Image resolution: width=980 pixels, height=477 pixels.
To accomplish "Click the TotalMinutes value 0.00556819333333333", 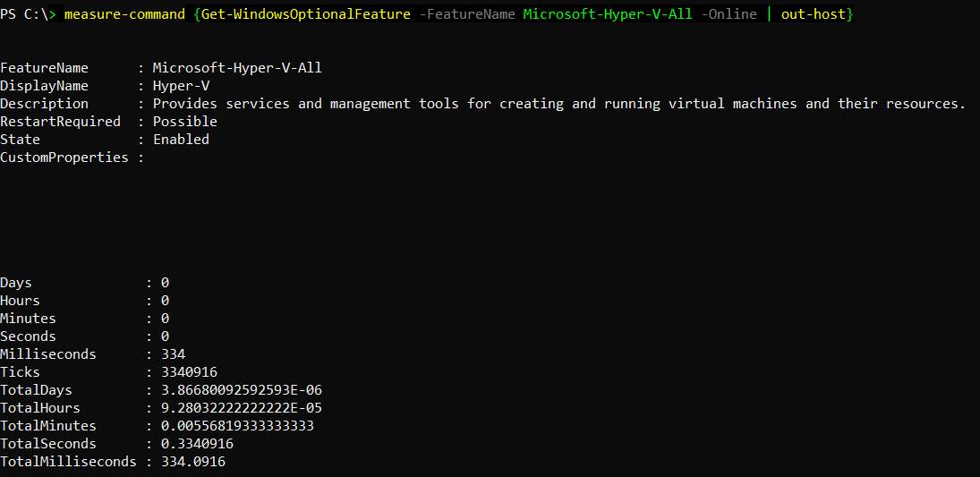I will tap(237, 426).
